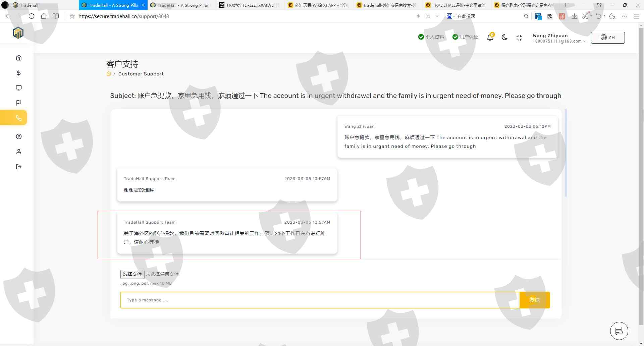Click the scissors screenshot tool

point(586,16)
